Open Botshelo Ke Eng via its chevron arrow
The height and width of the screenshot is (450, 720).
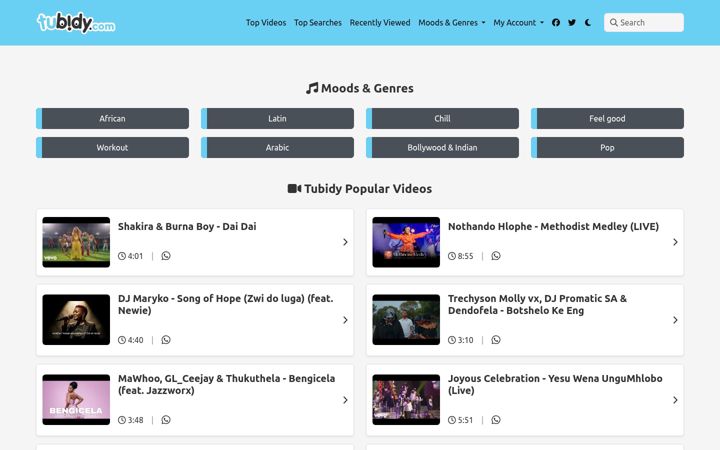coord(675,320)
